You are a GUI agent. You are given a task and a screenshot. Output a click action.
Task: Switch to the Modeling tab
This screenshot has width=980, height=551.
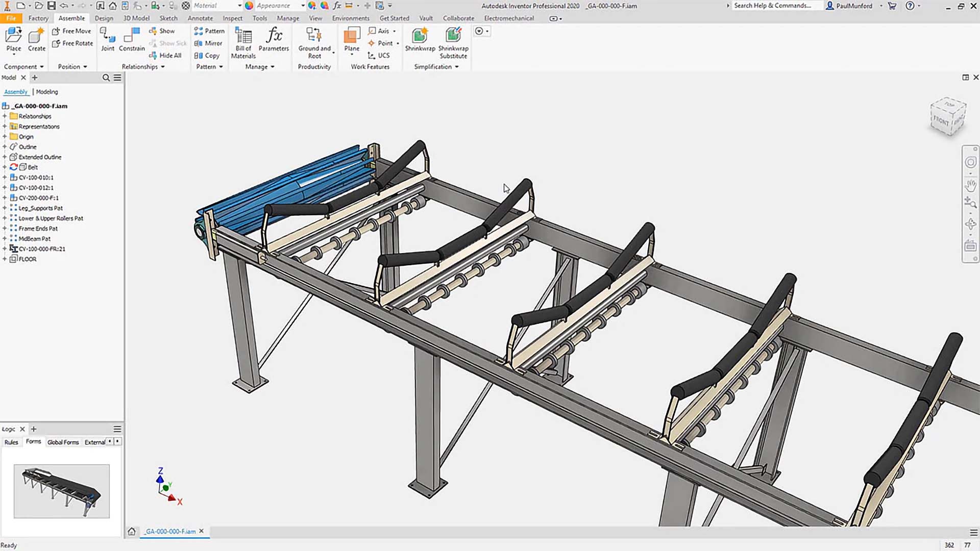click(x=46, y=91)
